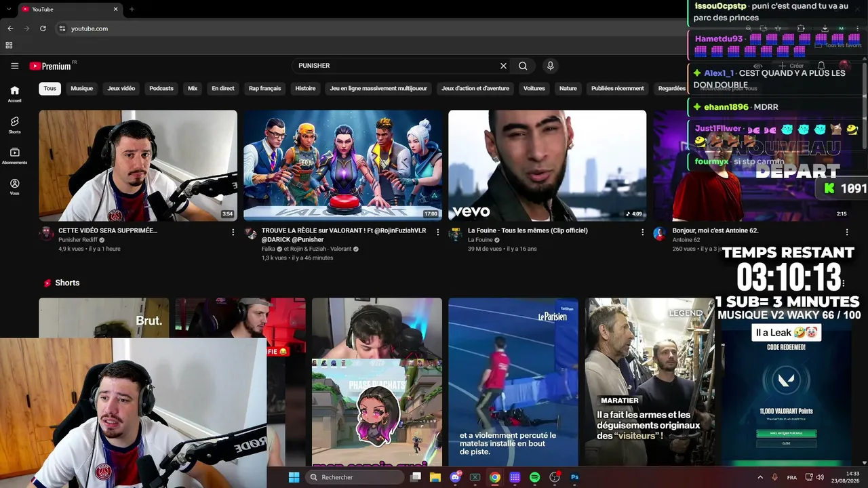Play the Valorant red button thumbnail
The width and height of the screenshot is (868, 488).
pos(342,165)
